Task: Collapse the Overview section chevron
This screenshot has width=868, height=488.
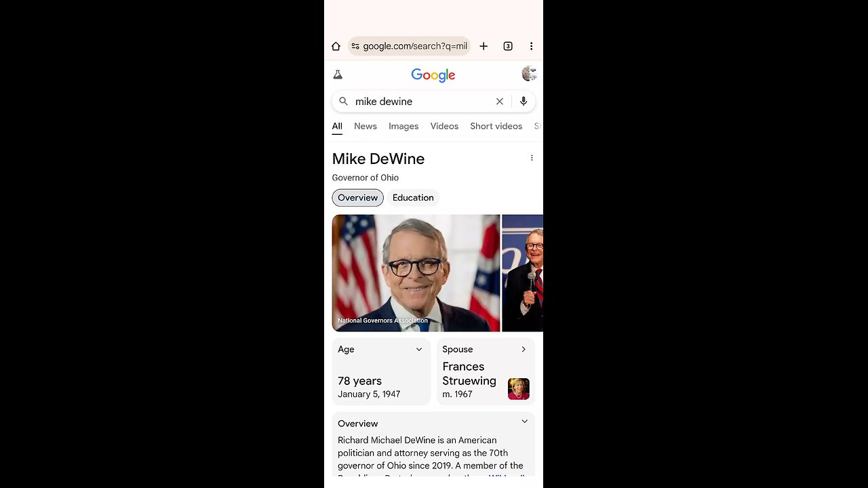Action: [524, 422]
